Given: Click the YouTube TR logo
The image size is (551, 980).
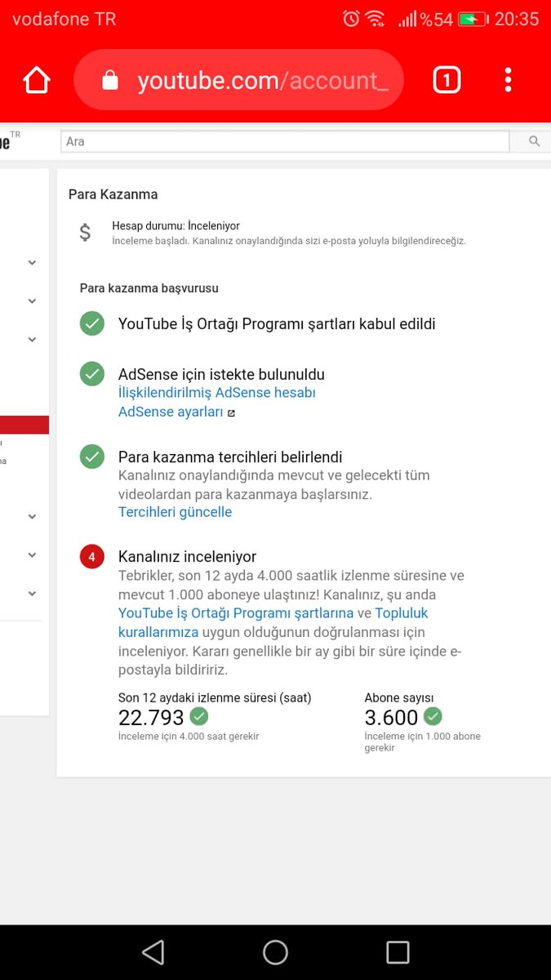Looking at the screenshot, I should click(10, 140).
